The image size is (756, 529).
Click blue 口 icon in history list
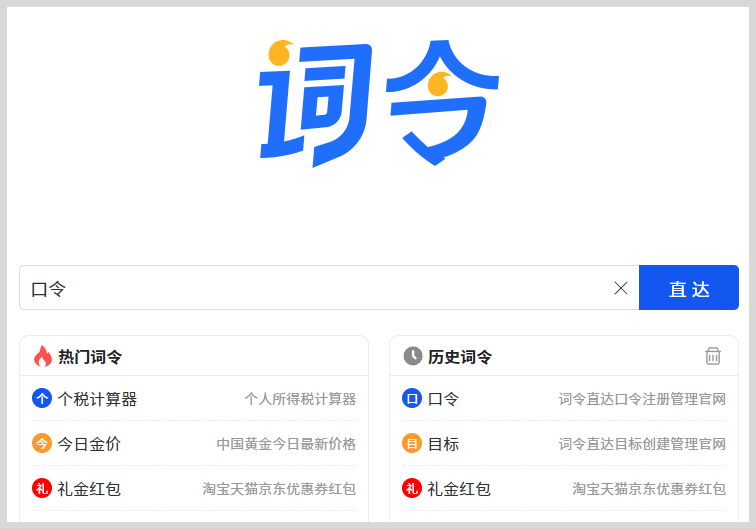pyautogui.click(x=412, y=398)
